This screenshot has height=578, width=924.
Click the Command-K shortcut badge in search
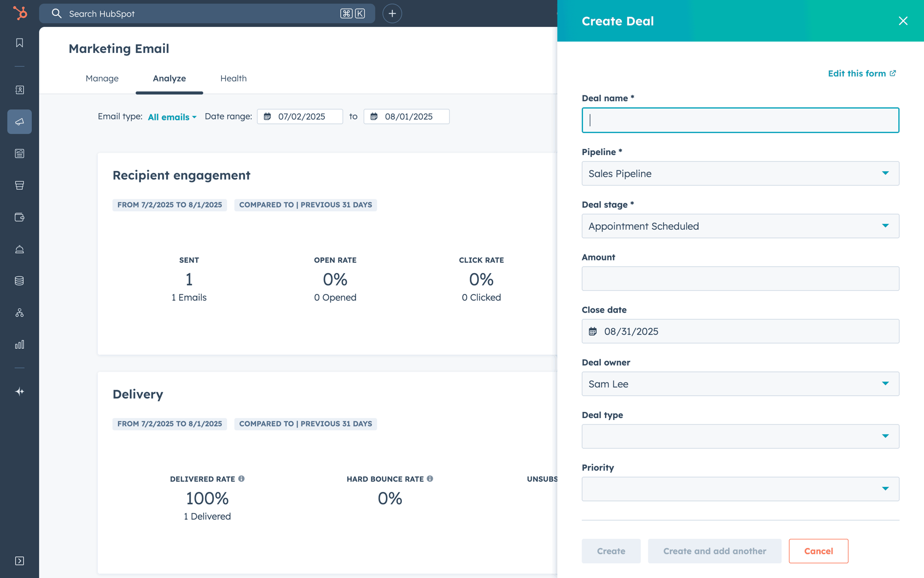(x=352, y=13)
